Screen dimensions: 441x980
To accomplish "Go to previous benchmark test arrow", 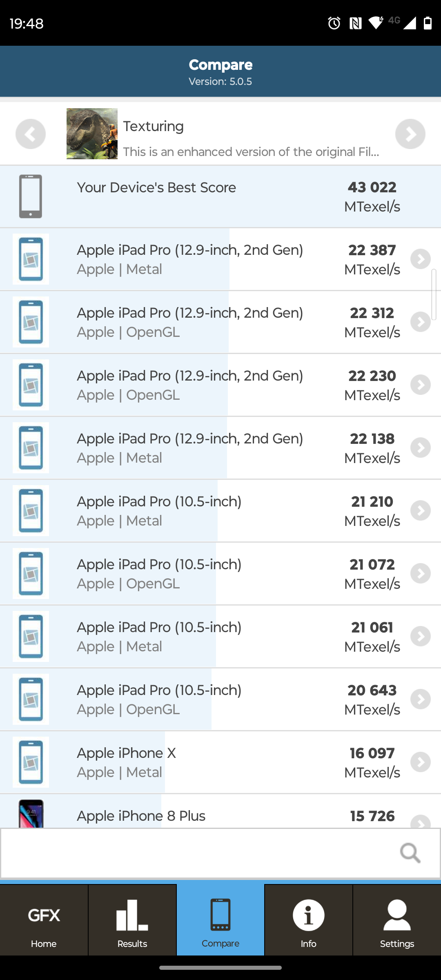I will 31,134.
